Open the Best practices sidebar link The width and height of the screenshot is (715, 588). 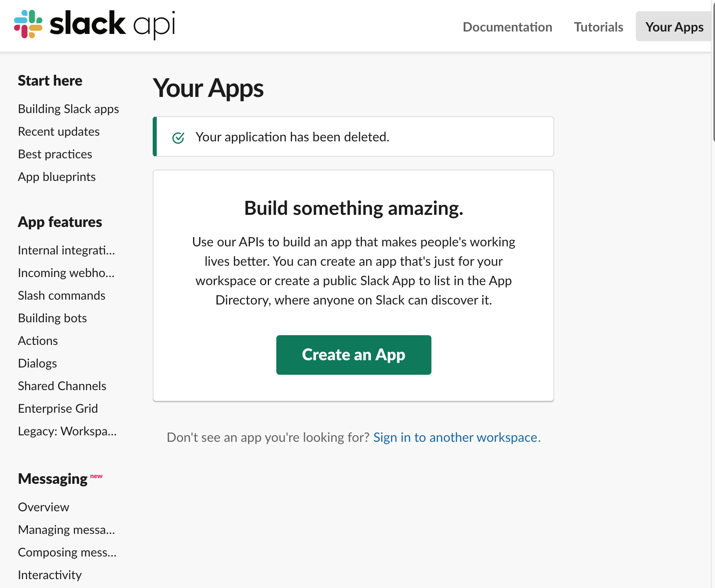[55, 154]
